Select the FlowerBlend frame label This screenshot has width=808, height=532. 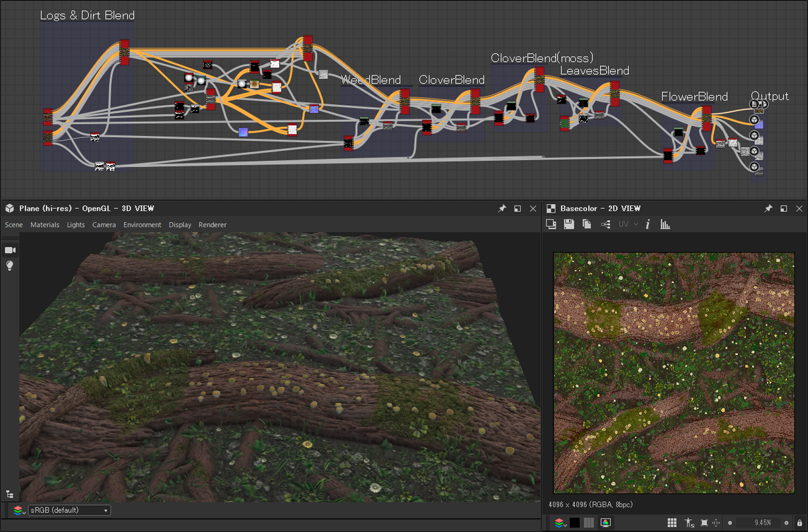[x=694, y=96]
